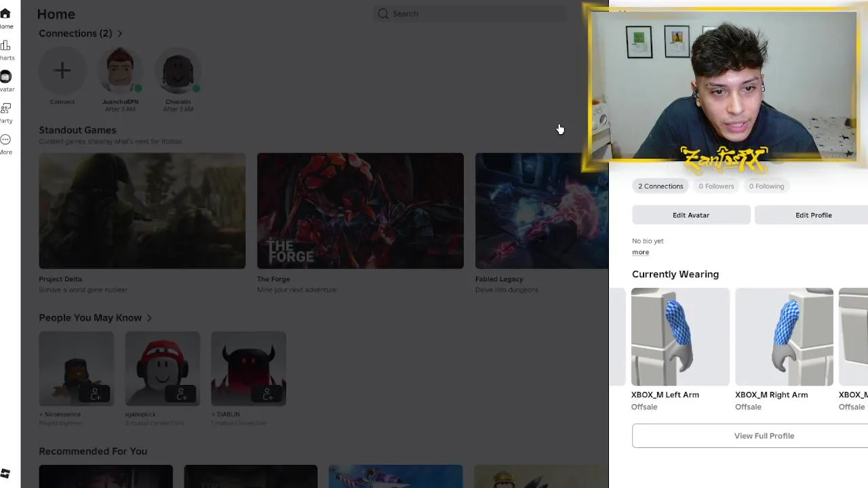Open the Charts sidebar icon
The image size is (868, 488).
5,45
